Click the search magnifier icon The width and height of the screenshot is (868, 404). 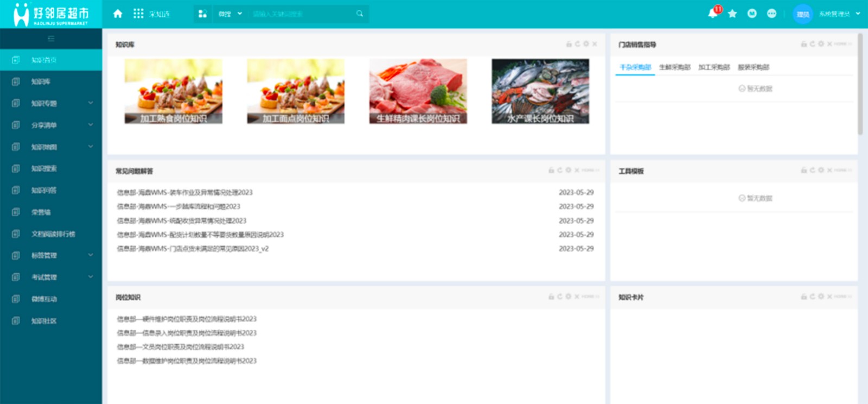(360, 14)
